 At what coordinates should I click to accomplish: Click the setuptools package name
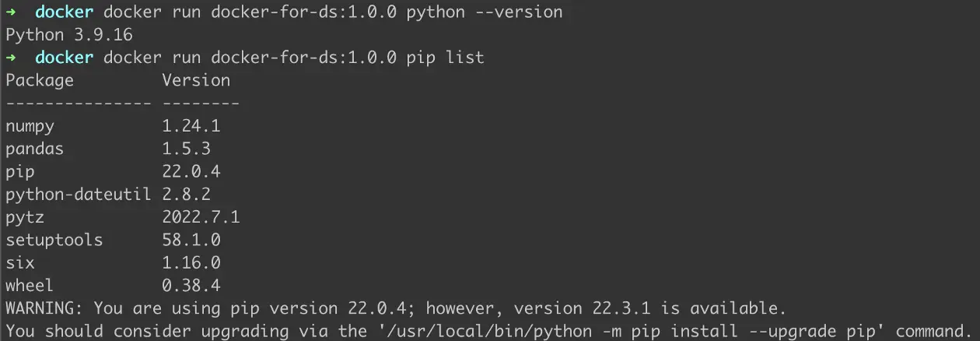pyautogui.click(x=54, y=240)
